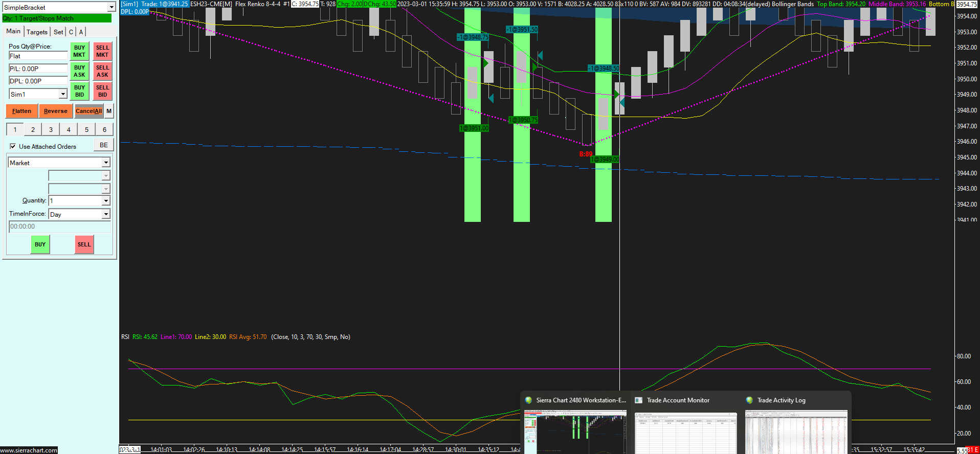This screenshot has width=980, height=454.
Task: Expand the TimeInForce Day dropdown
Action: coord(106,214)
